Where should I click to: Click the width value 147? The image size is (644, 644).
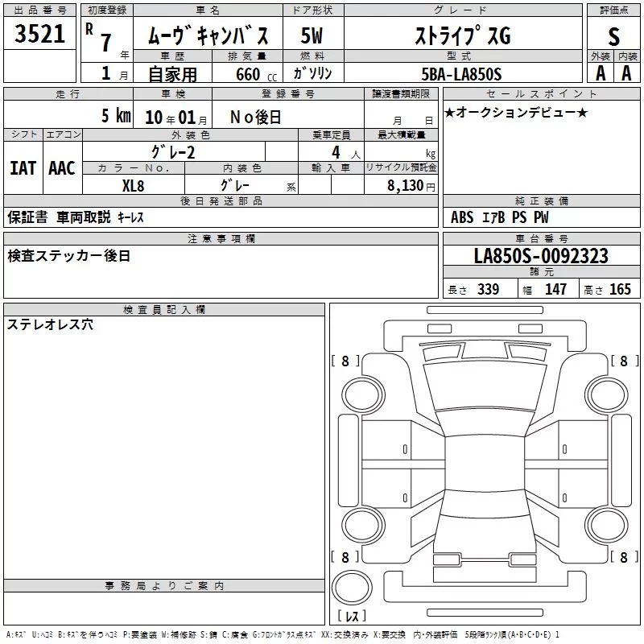(x=555, y=289)
